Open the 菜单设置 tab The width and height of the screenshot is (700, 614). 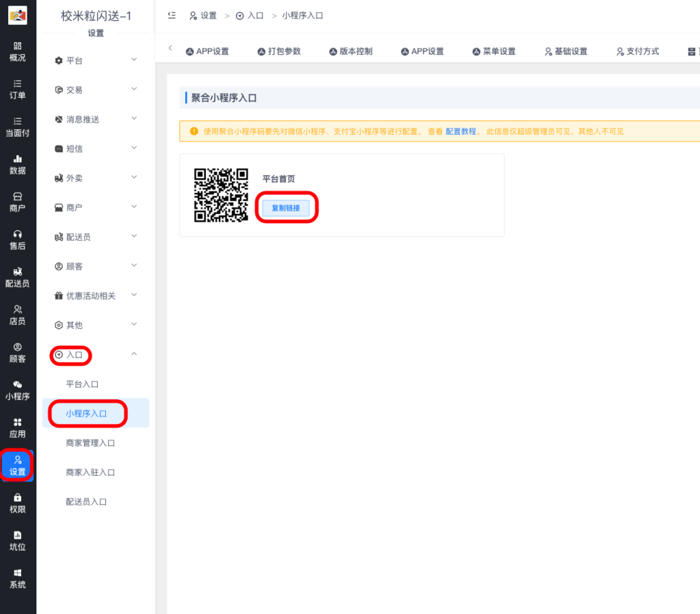click(x=494, y=51)
